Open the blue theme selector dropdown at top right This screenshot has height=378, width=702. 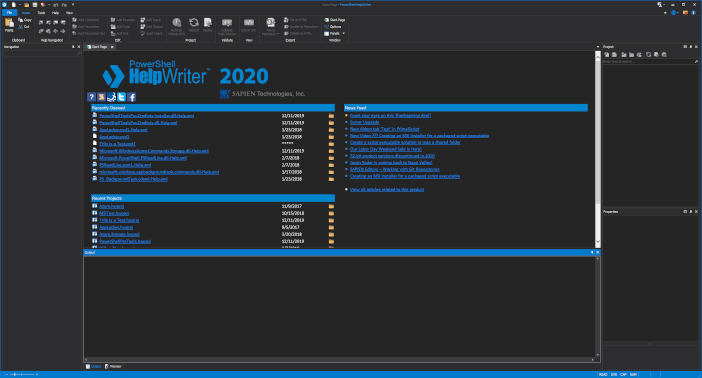tap(675, 13)
